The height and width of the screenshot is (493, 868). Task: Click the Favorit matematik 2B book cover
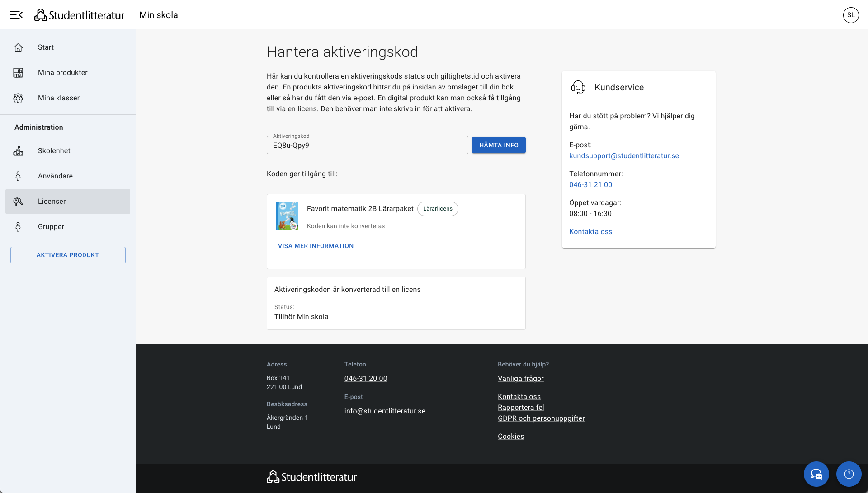[287, 216]
